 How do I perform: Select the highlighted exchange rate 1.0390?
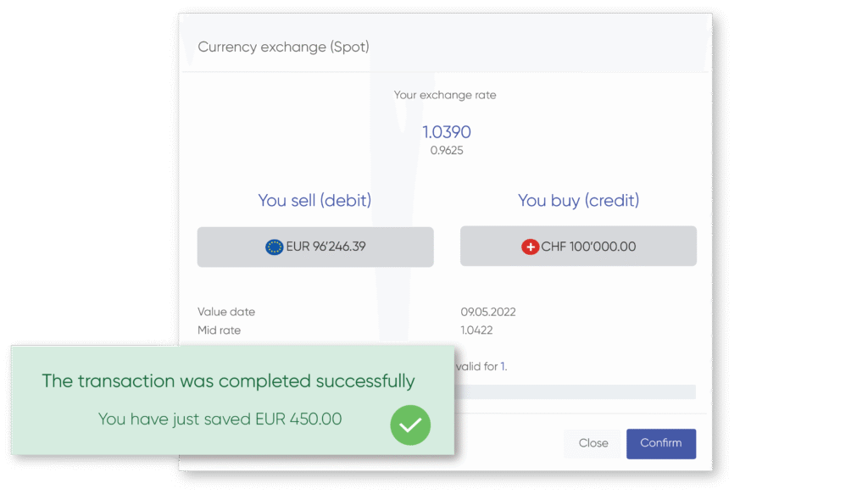click(x=447, y=132)
